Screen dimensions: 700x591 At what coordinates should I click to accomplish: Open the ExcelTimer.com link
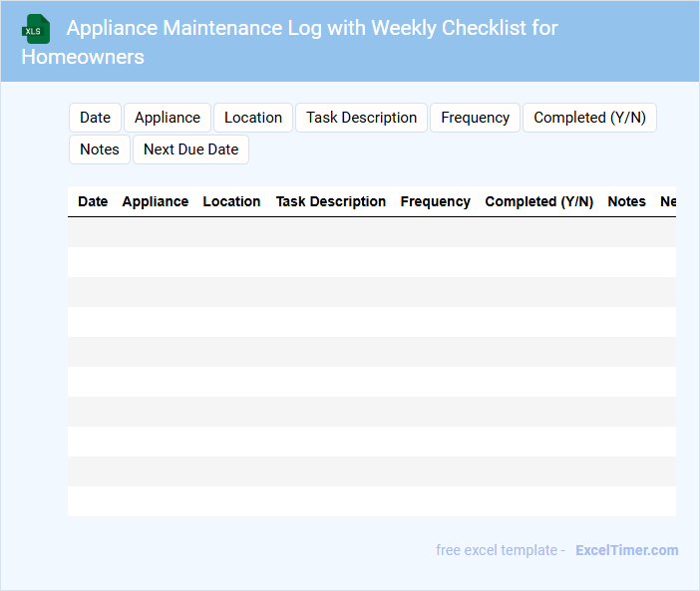click(x=626, y=550)
